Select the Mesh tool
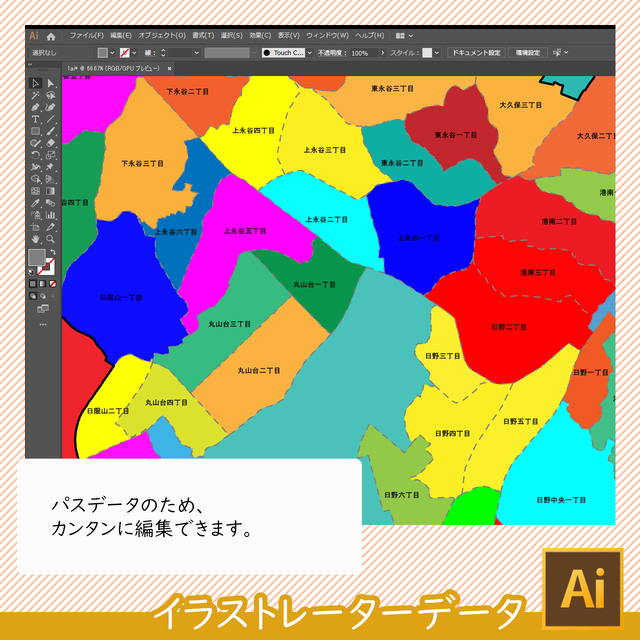 tap(36, 191)
